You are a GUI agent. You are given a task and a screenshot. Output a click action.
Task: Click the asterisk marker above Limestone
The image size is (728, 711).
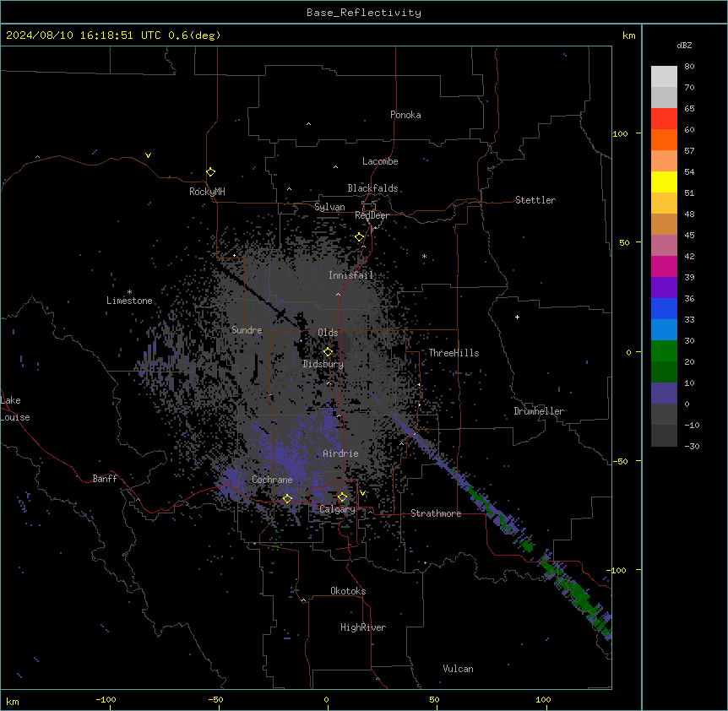(x=129, y=292)
